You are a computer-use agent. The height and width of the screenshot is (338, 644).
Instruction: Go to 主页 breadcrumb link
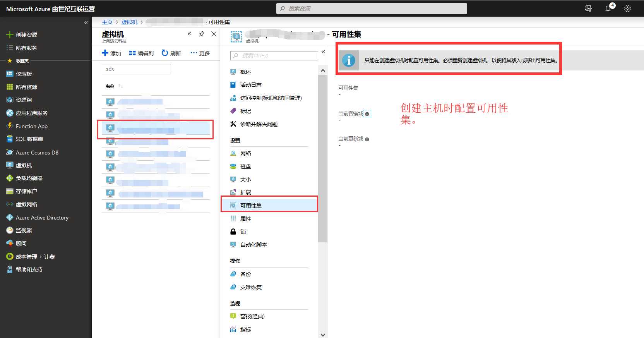[x=107, y=22]
